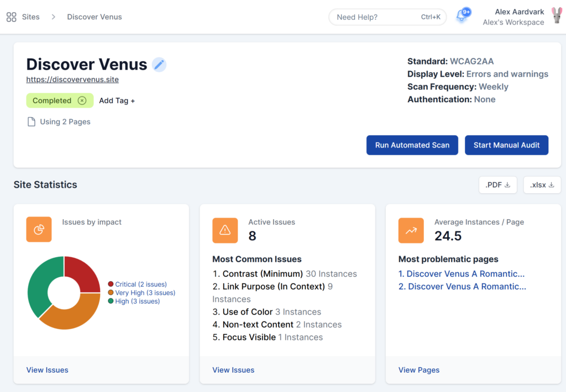Open the discovervenus.site link
This screenshot has width=566, height=392.
click(x=72, y=79)
